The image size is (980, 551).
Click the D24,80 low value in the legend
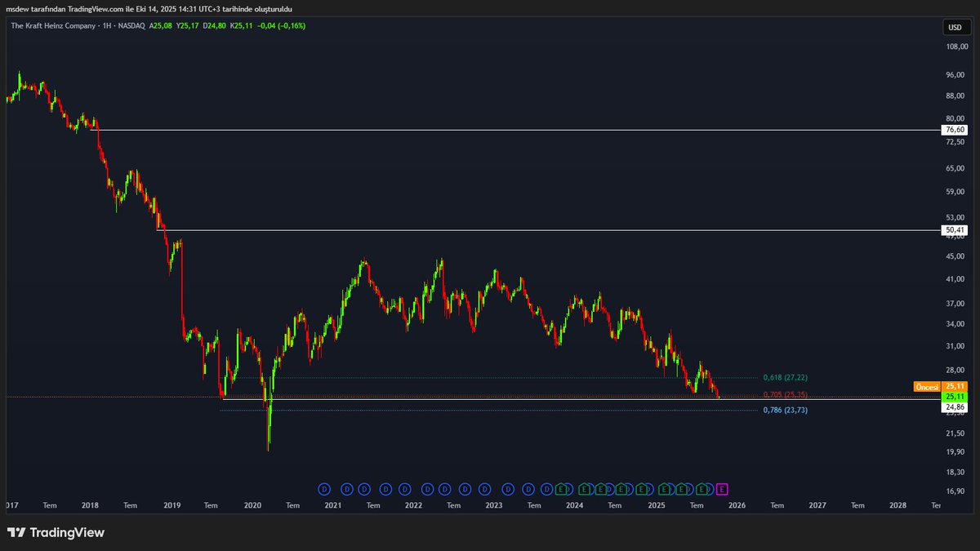coord(215,26)
